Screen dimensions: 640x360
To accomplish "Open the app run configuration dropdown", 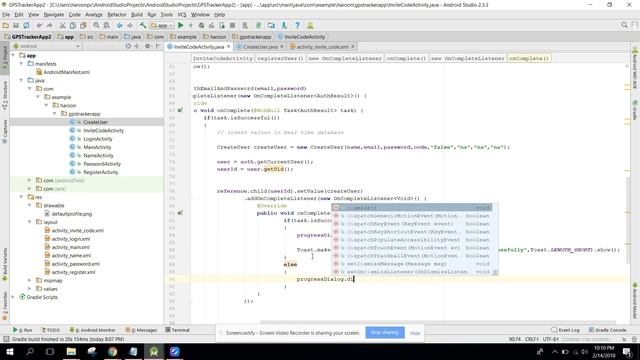I will (162, 25).
